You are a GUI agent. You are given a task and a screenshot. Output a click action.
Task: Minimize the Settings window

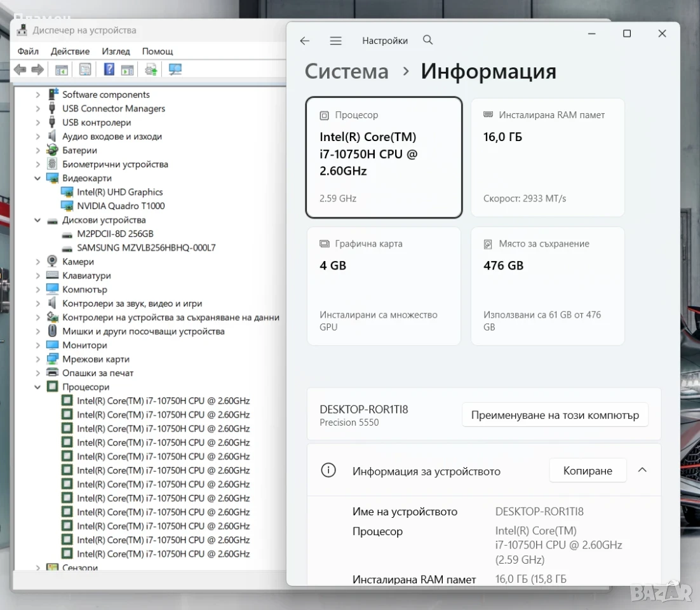592,34
